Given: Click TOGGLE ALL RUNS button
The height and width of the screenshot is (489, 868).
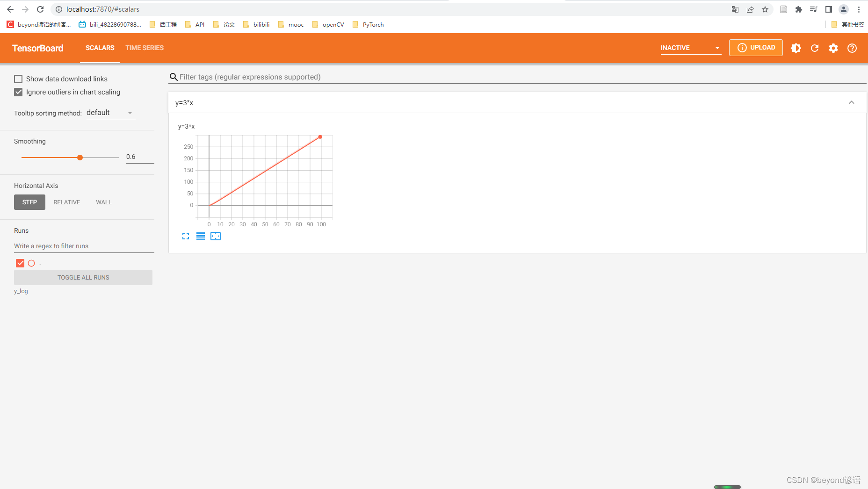Looking at the screenshot, I should [x=83, y=278].
